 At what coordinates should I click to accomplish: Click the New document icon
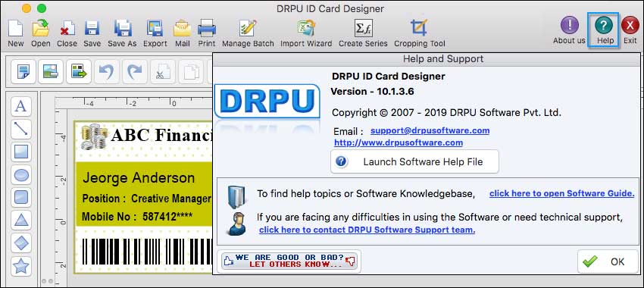16,28
